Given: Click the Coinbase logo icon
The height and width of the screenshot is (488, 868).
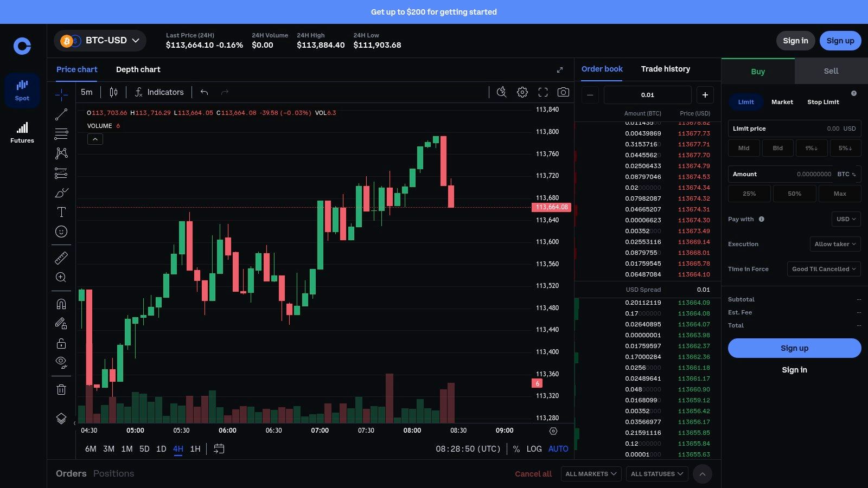Looking at the screenshot, I should pyautogui.click(x=22, y=46).
